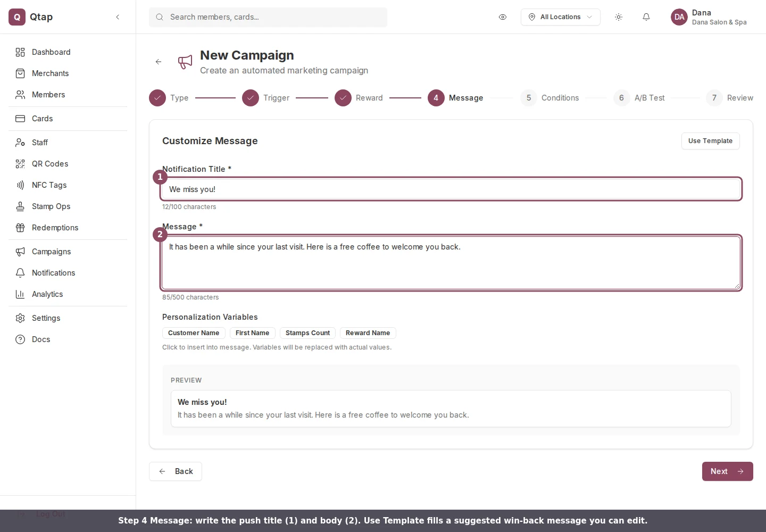Open Campaigns section
The image size is (766, 532).
pos(68,252)
